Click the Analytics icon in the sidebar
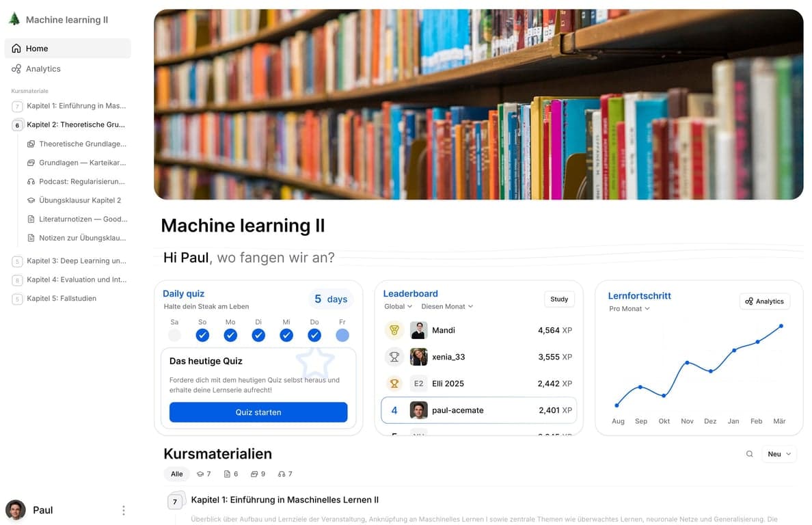 [16, 69]
